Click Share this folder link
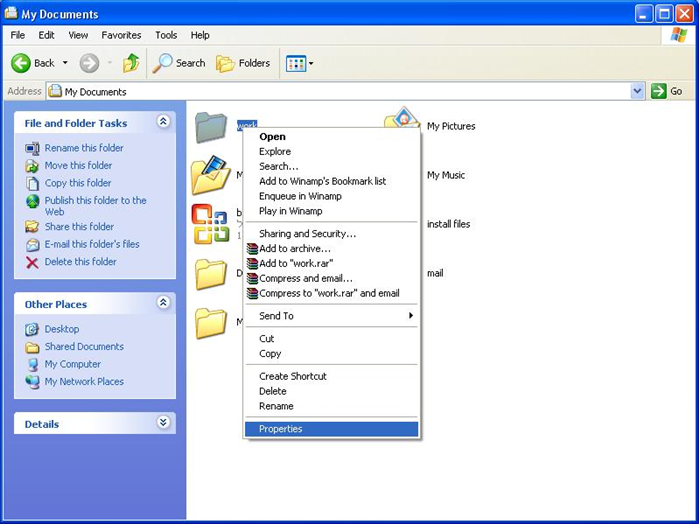 pos(79,227)
